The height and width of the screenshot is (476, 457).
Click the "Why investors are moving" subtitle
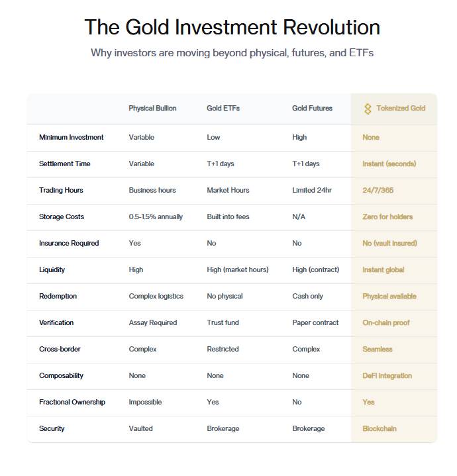click(x=232, y=53)
